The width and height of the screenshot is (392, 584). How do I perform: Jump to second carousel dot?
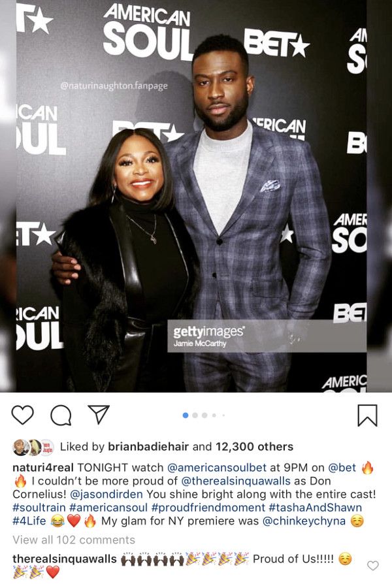(x=195, y=415)
